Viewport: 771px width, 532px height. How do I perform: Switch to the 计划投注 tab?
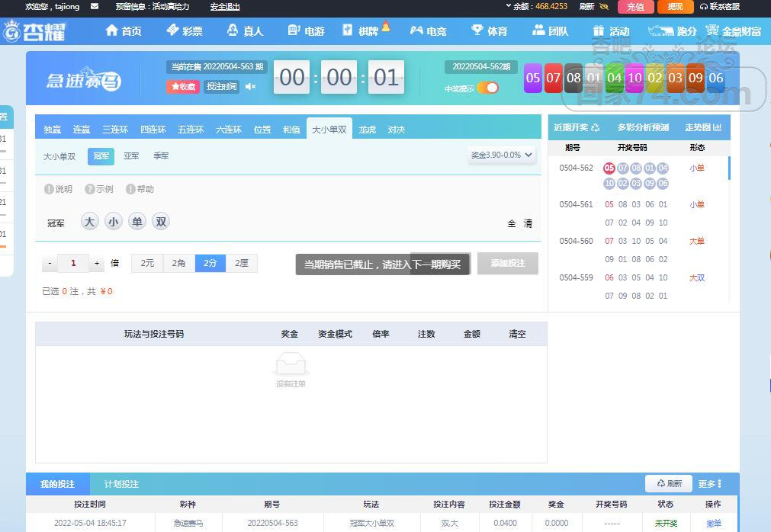pyautogui.click(x=121, y=484)
